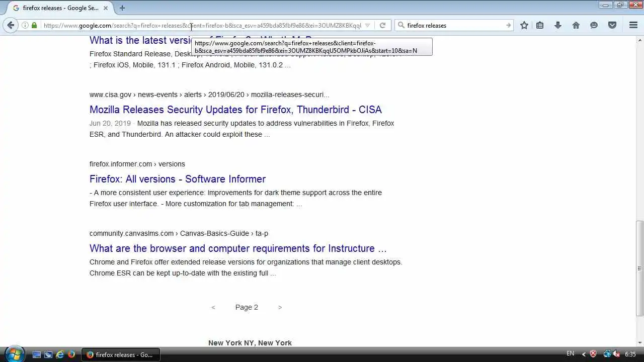Click the www.cisa.gov breadcrumb URL
This screenshot has height=362, width=644.
[209, 95]
